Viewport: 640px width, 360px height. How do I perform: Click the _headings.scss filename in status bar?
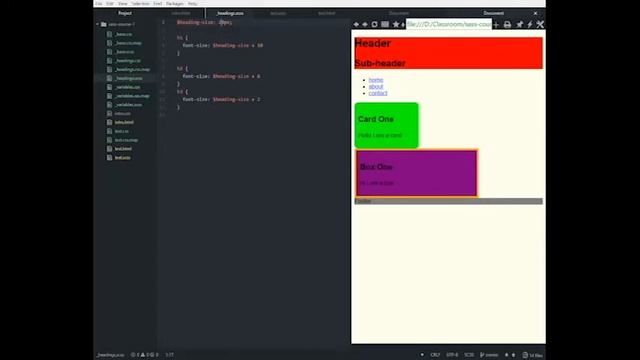point(111,355)
